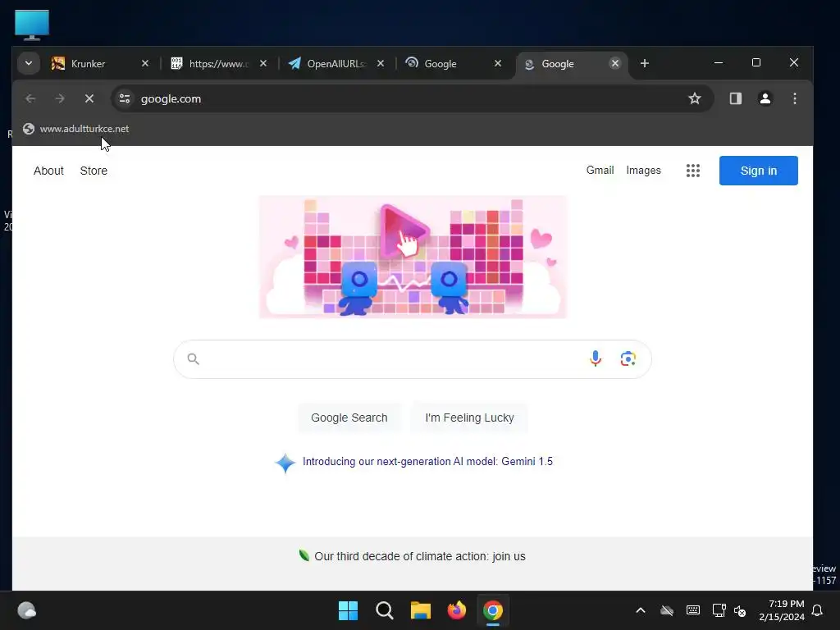Go forward to next page
The width and height of the screenshot is (840, 630).
point(60,98)
